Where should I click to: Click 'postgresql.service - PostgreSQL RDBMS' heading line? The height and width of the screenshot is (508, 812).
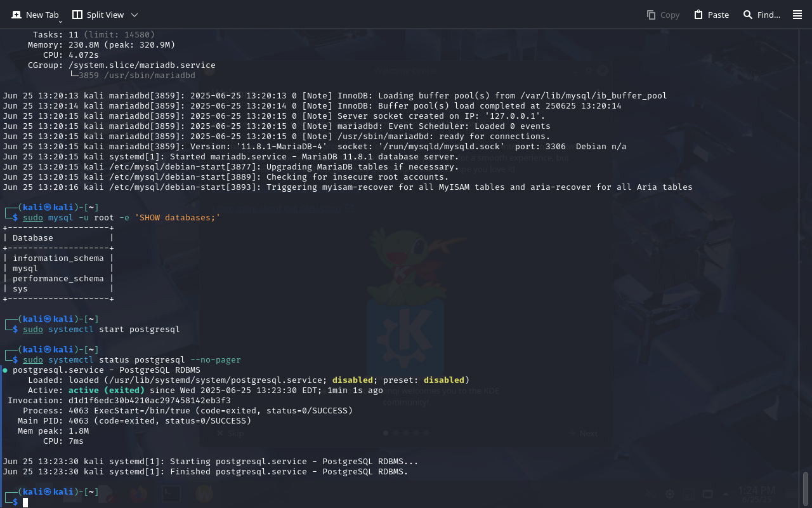(x=107, y=370)
